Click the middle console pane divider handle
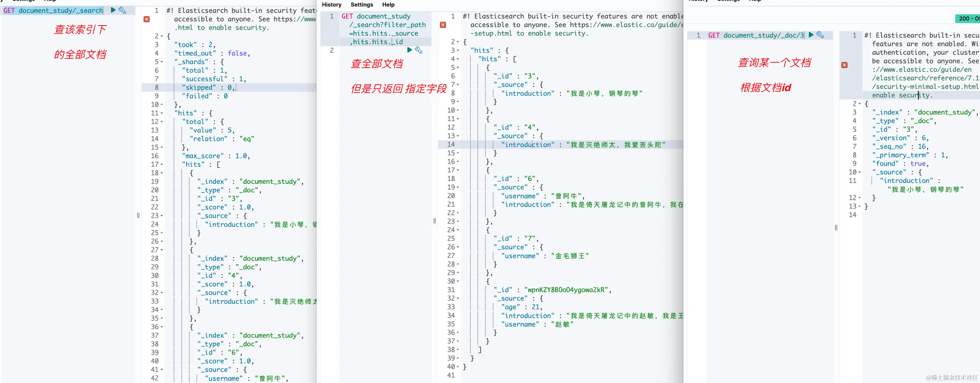Screen dimensions: 980x383 point(435,221)
